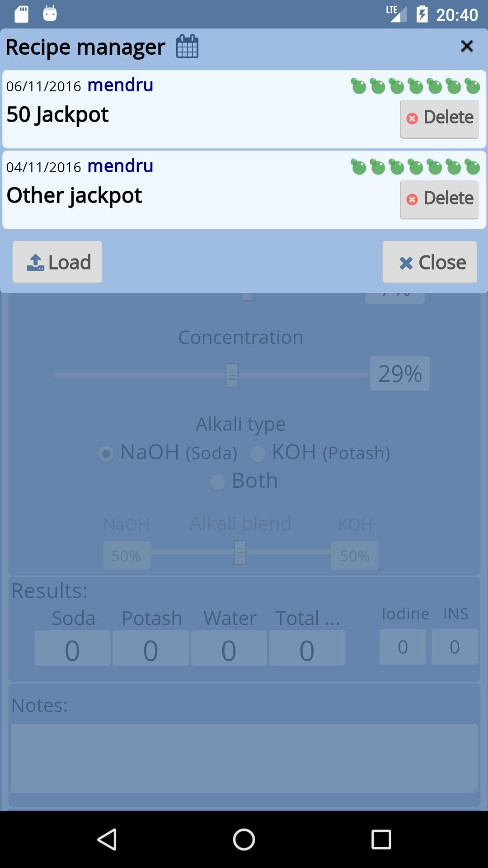Viewport: 488px width, 868px height.
Task: Select Both alkali type option
Action: (218, 482)
